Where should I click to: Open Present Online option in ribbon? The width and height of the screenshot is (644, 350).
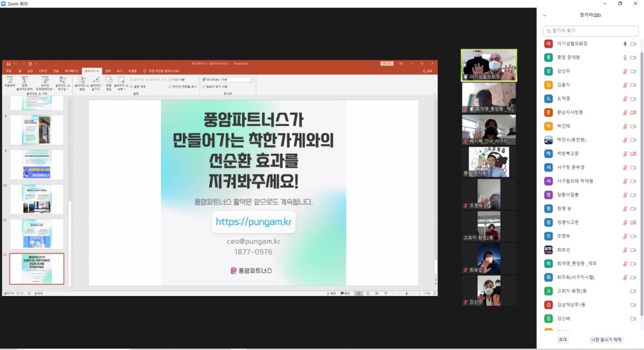click(x=45, y=83)
